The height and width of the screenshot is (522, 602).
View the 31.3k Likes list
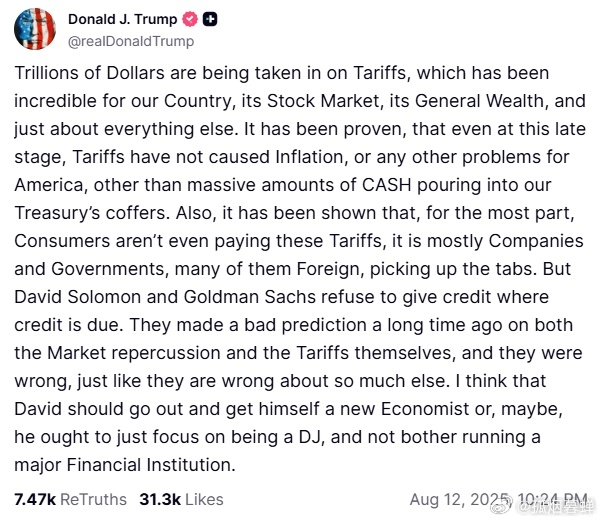181,500
